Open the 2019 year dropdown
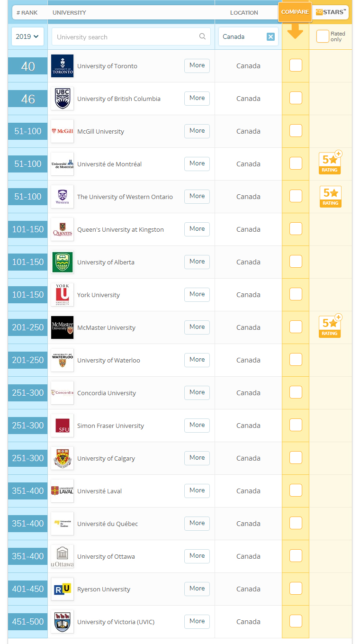 27,36
